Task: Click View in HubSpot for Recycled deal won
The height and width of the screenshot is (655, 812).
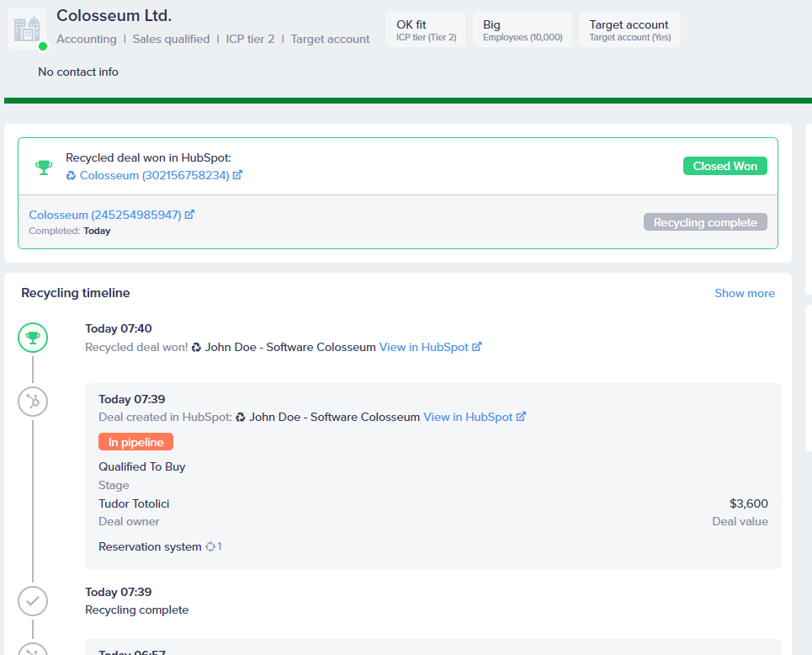Action: coord(423,347)
